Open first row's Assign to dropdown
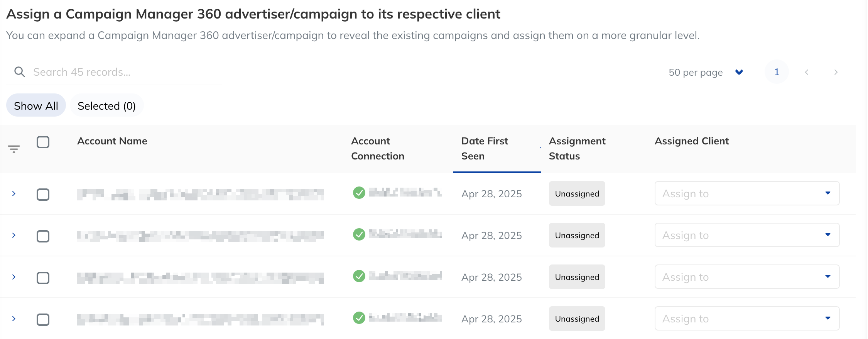868x339 pixels. click(747, 193)
